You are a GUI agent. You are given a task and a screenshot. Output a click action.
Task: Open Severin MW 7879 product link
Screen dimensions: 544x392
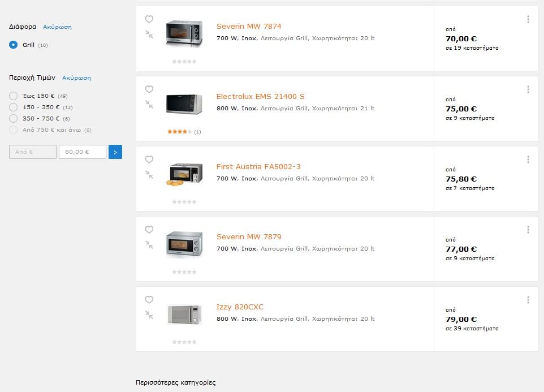coord(249,236)
